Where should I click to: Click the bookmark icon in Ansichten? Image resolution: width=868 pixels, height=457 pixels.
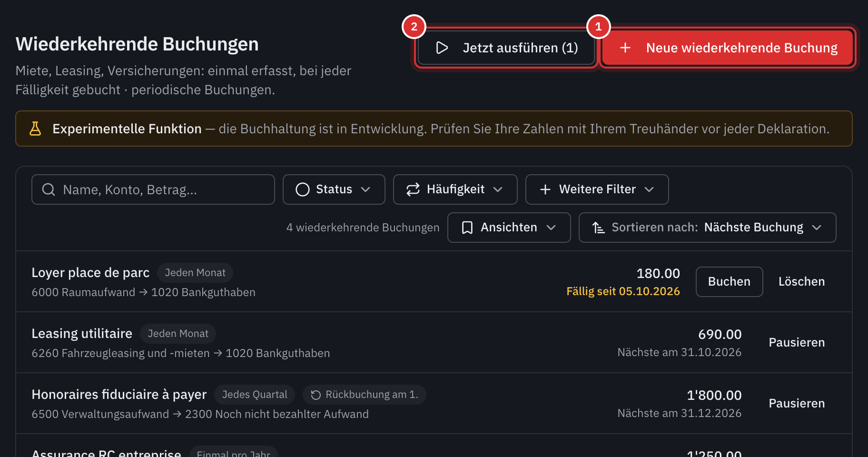[x=467, y=228]
